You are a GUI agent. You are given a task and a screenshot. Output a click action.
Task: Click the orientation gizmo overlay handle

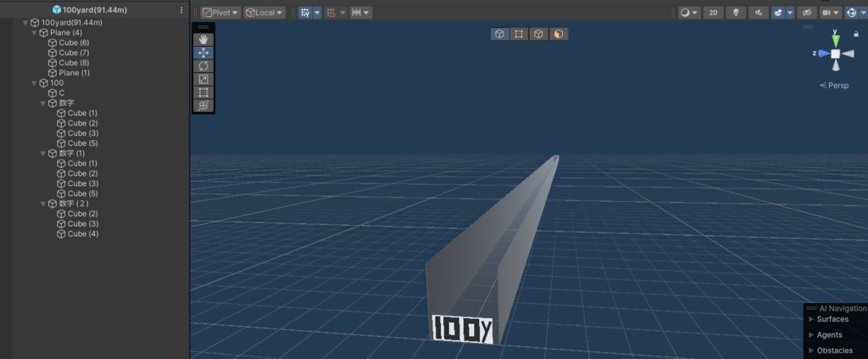(809, 26)
